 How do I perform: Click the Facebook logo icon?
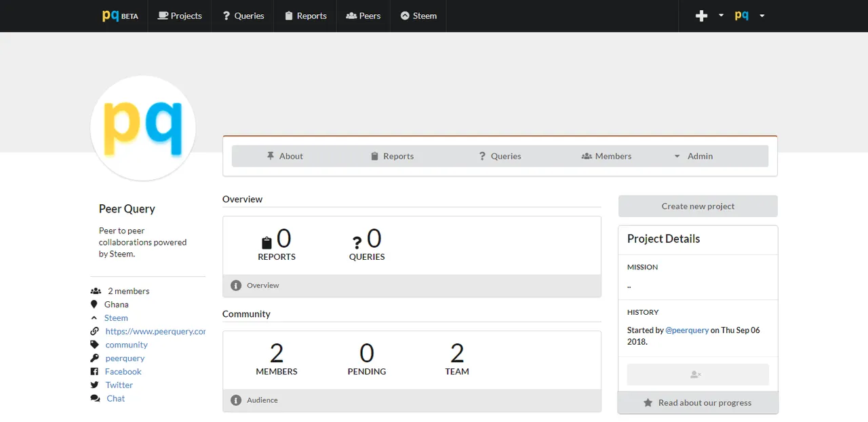point(94,372)
